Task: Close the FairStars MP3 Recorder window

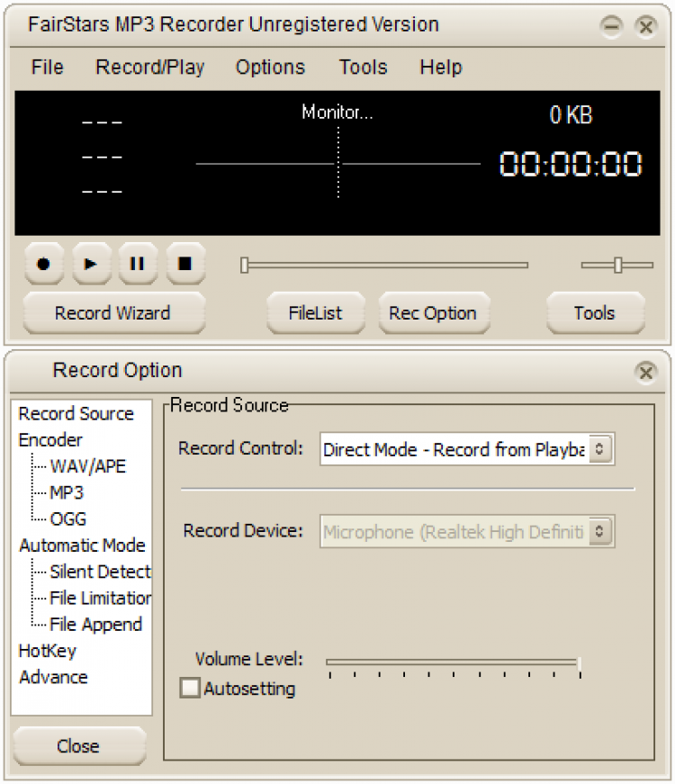Action: pos(646,26)
